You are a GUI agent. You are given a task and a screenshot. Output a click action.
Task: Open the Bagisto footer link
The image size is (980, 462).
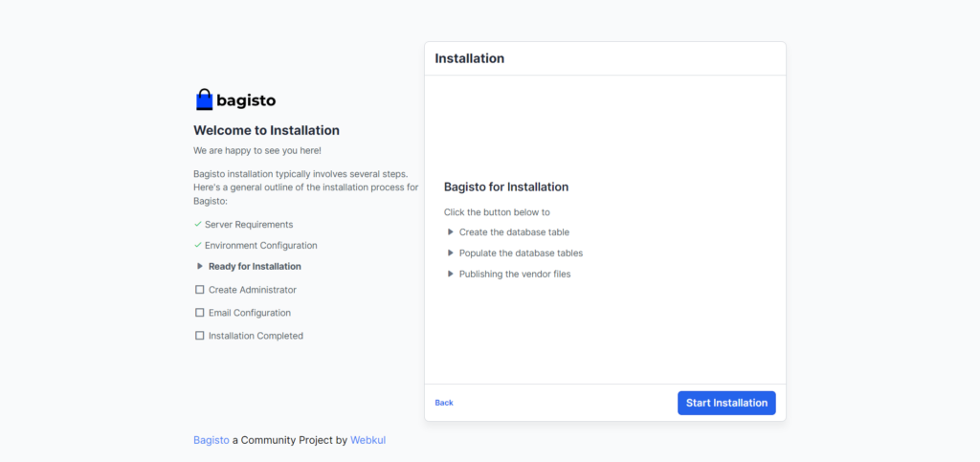coord(212,440)
